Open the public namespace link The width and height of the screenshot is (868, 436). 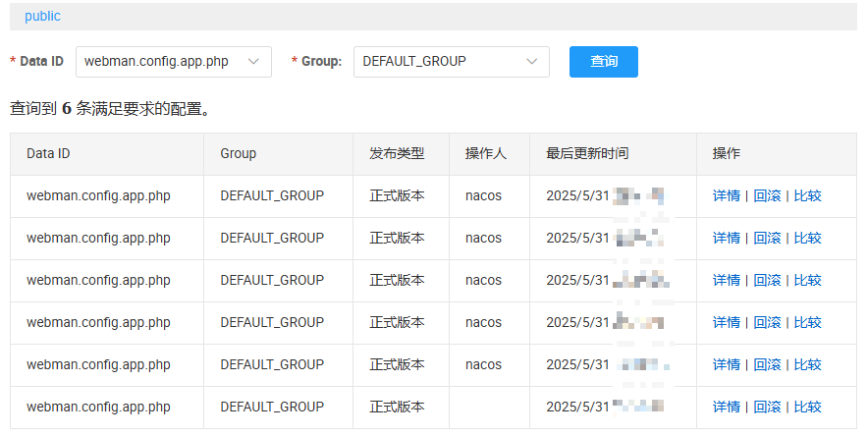(x=42, y=16)
